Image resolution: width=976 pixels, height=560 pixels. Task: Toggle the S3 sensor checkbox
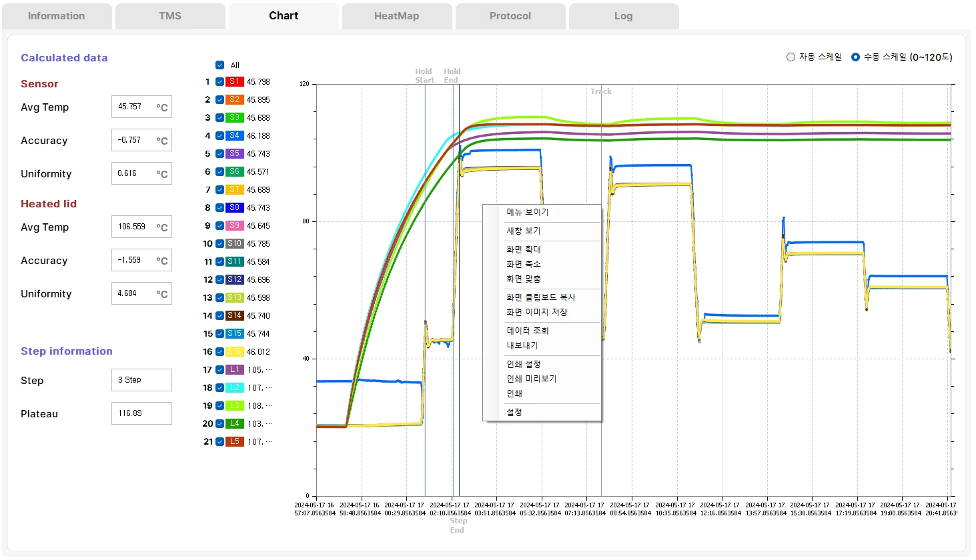pyautogui.click(x=219, y=118)
